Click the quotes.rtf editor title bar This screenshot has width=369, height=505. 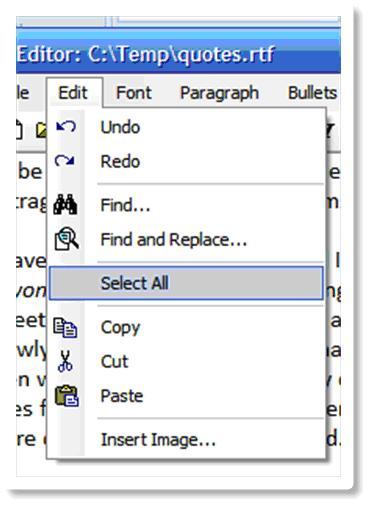click(178, 55)
